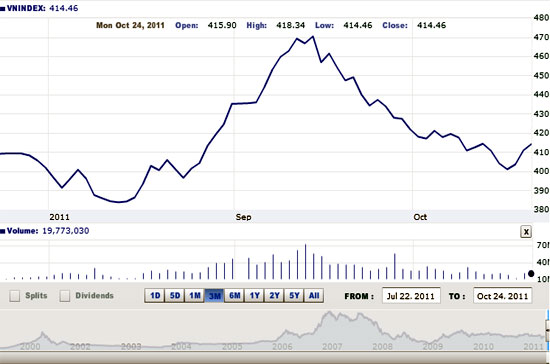The height and width of the screenshot is (364, 550).
Task: Click the Oct axis label
Action: 420,217
